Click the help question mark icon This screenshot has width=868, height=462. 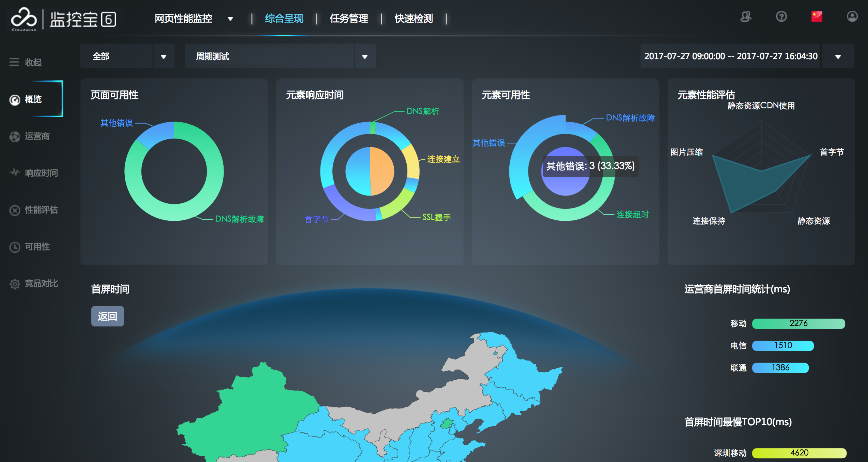coord(781,17)
